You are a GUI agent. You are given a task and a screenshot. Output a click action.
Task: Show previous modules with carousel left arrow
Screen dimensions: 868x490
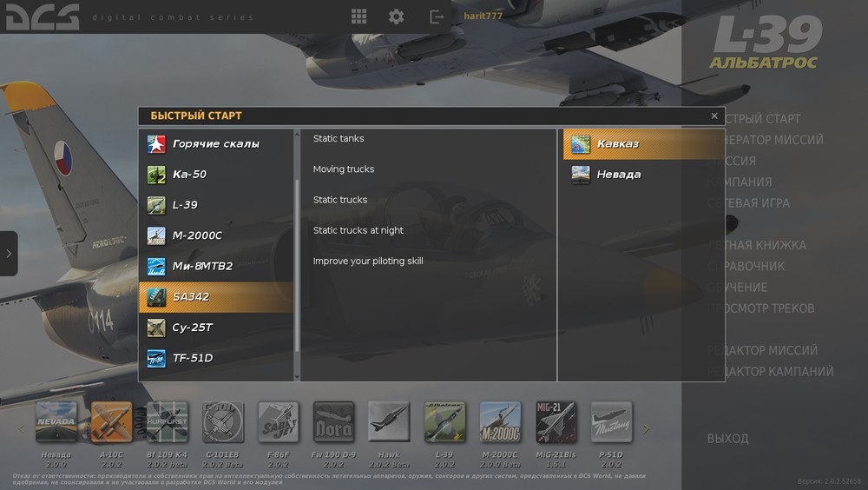[x=21, y=428]
